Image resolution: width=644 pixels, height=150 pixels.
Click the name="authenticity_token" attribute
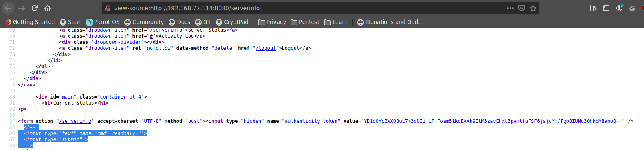coord(304,121)
